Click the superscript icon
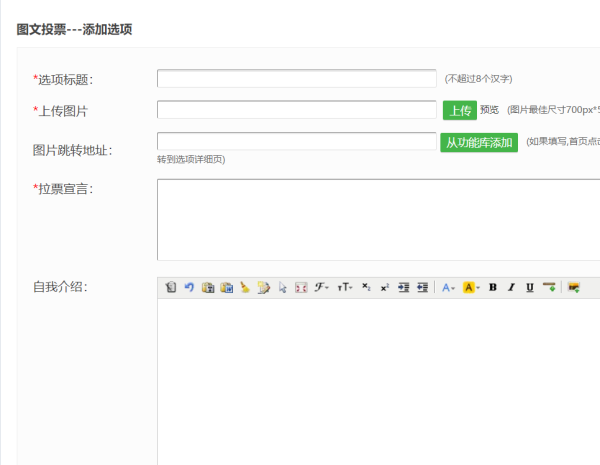 (384, 287)
